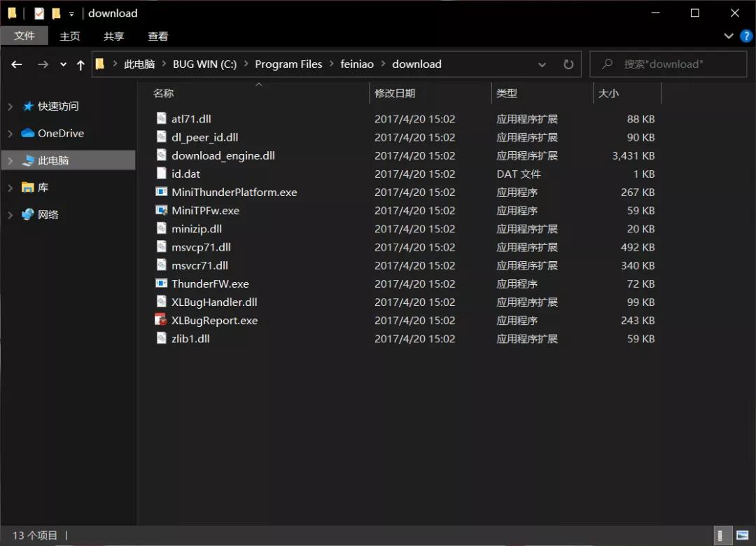Click the folder icon in the address bar
The image size is (756, 546).
(100, 64)
